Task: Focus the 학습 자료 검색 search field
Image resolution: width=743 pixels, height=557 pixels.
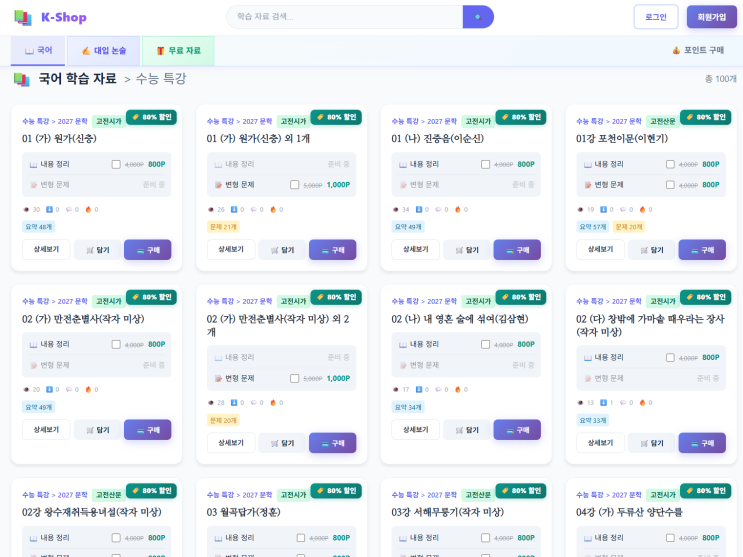Action: (345, 17)
